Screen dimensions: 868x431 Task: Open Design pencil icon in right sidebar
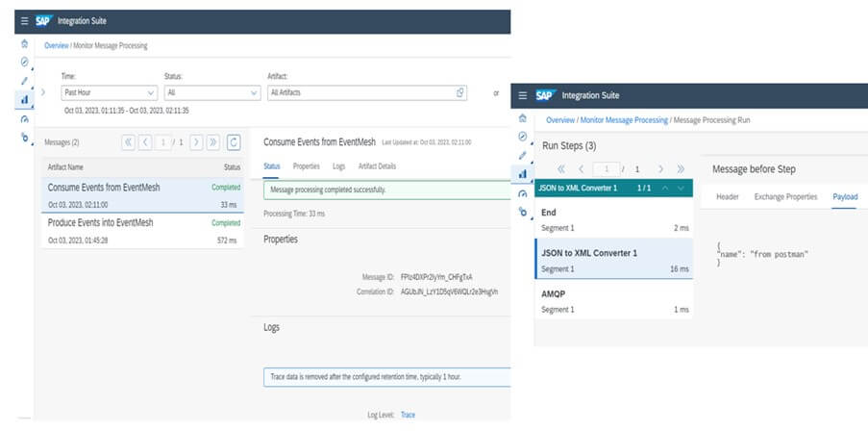(x=523, y=156)
